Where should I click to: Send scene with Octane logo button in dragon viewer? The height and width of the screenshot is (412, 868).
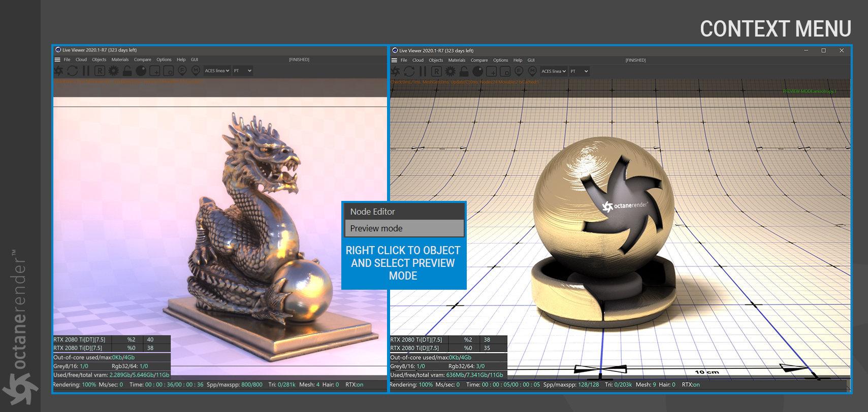click(58, 71)
